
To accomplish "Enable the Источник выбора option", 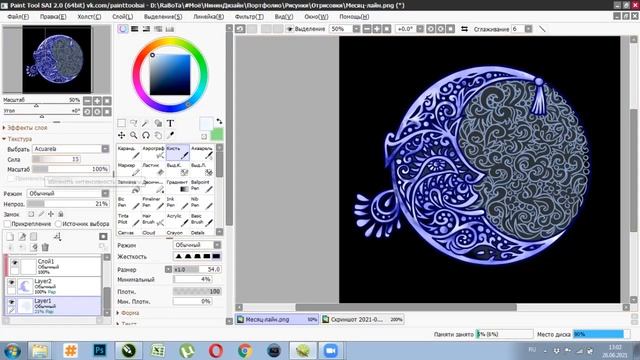I will coord(58,224).
